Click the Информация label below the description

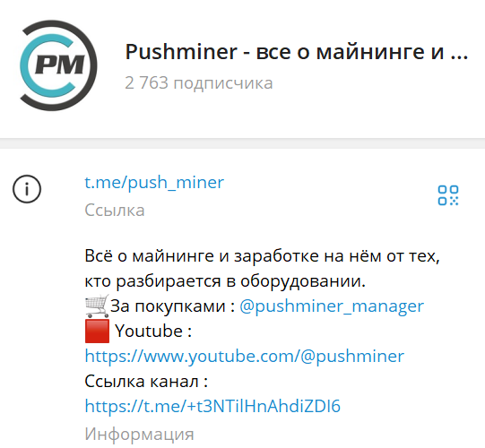point(139,435)
